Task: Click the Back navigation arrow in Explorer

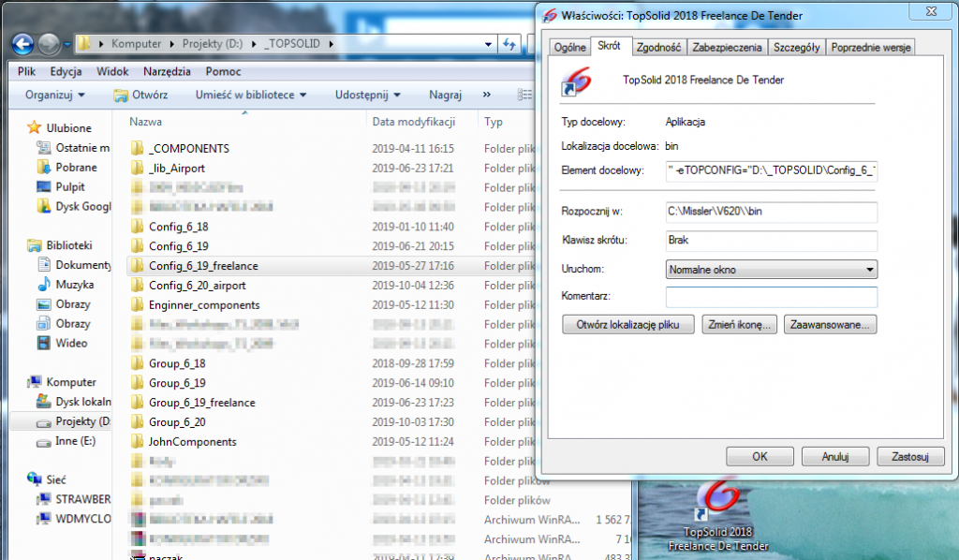Action: tap(22, 44)
